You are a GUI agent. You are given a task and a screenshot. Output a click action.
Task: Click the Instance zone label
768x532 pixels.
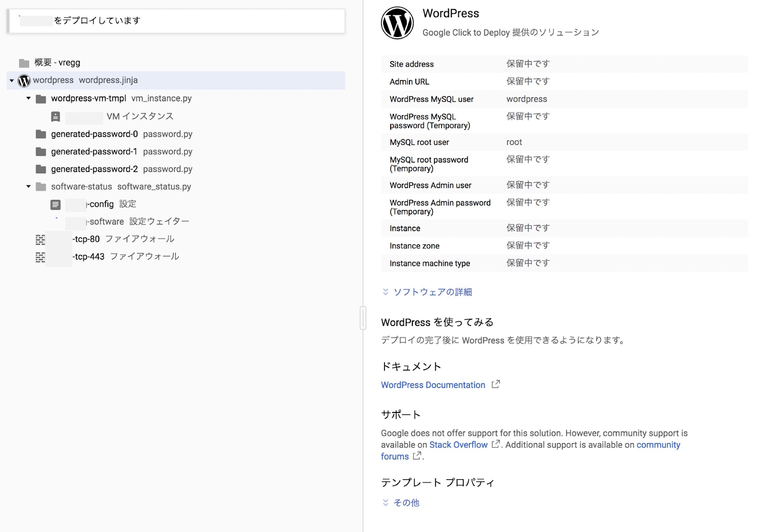point(414,246)
